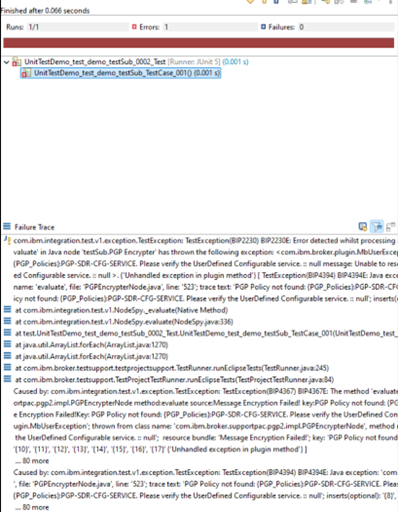This screenshot has height=512, width=398.
Task: Toggle the stack trace filter button
Action: [377, 227]
